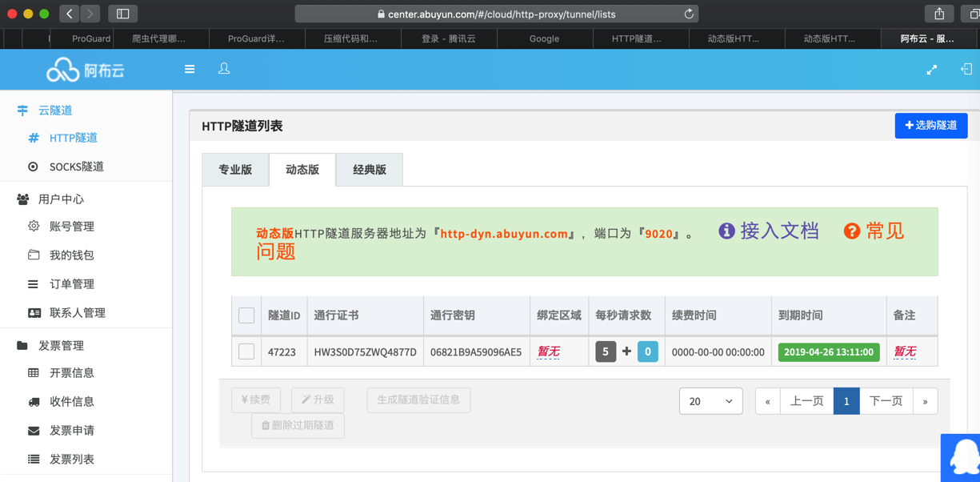Select page 1 in pagination
This screenshot has width=980, height=482.
click(846, 401)
